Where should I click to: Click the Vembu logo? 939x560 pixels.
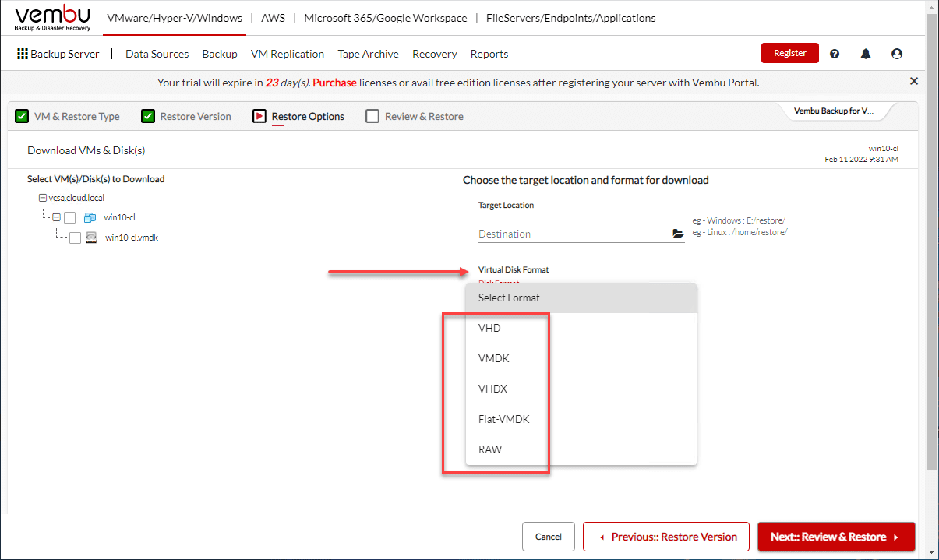[51, 16]
